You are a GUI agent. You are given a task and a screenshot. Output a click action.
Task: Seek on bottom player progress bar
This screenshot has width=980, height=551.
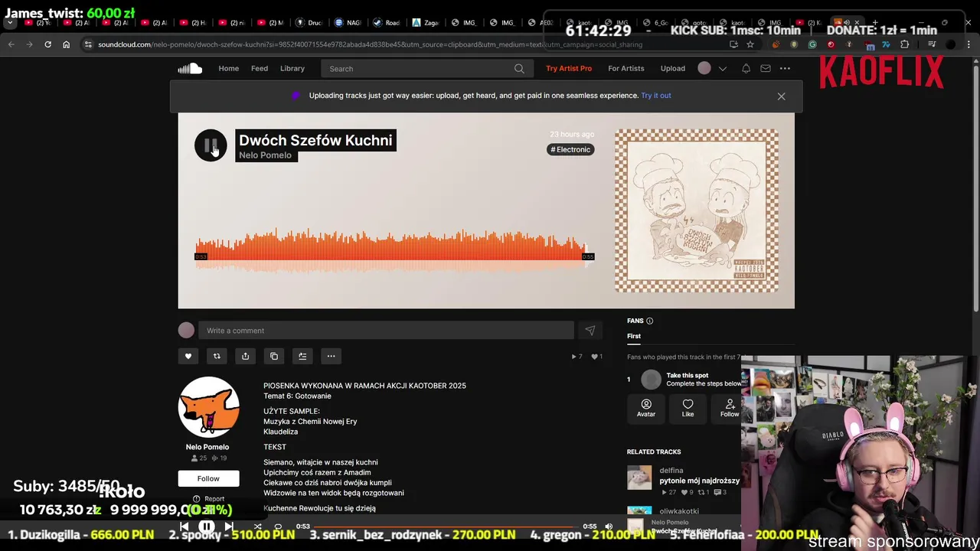(x=446, y=527)
